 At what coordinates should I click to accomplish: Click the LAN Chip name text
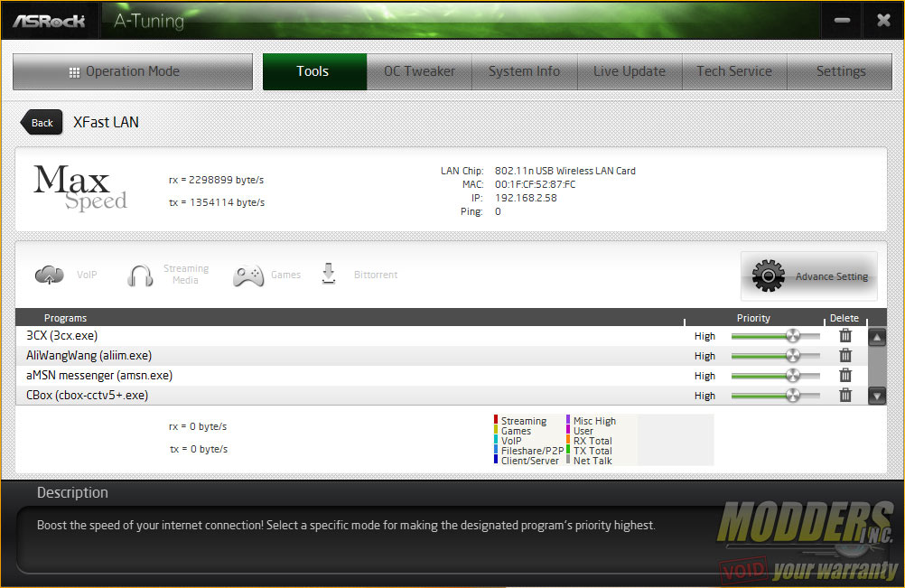(565, 171)
